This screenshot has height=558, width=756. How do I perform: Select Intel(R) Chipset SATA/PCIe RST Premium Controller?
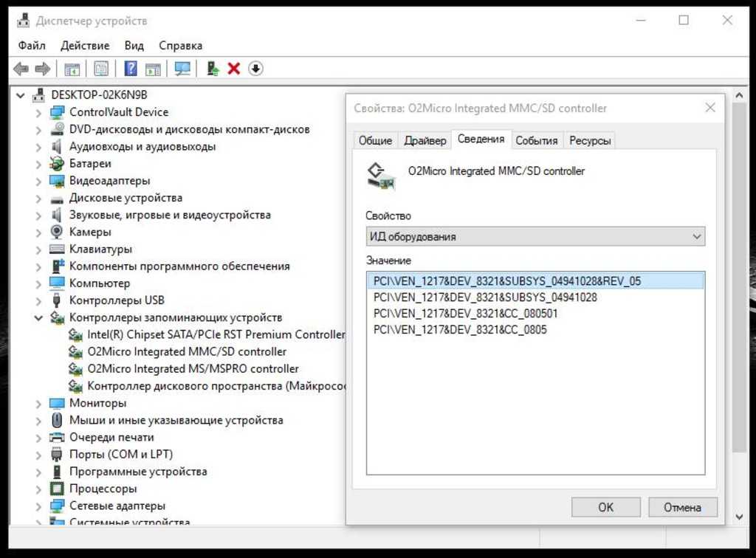click(x=216, y=334)
